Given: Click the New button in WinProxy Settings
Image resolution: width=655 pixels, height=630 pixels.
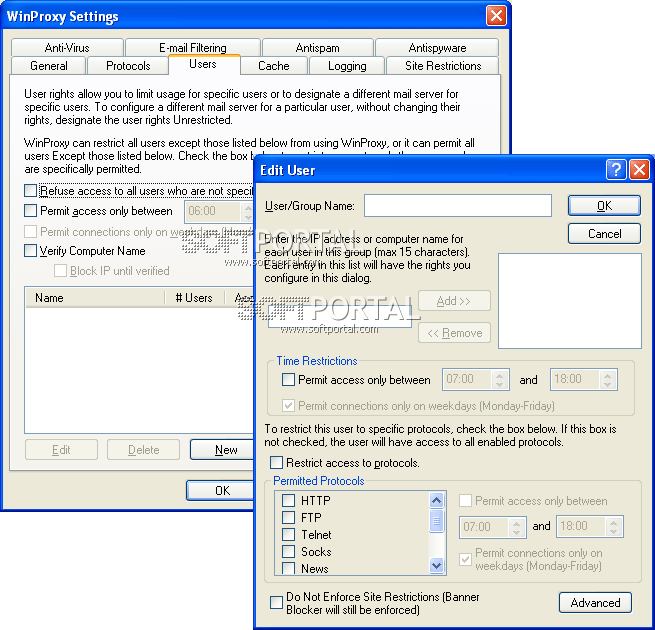Looking at the screenshot, I should (x=222, y=450).
